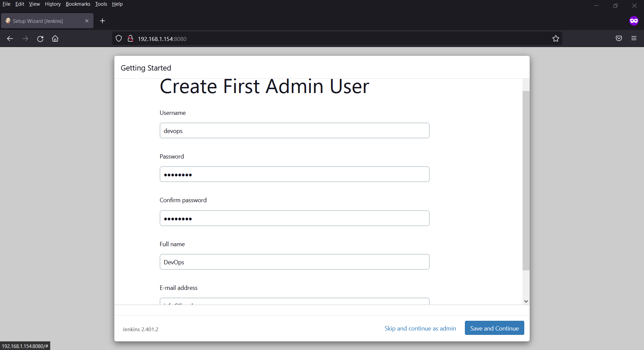Open the View menu

pos(34,4)
